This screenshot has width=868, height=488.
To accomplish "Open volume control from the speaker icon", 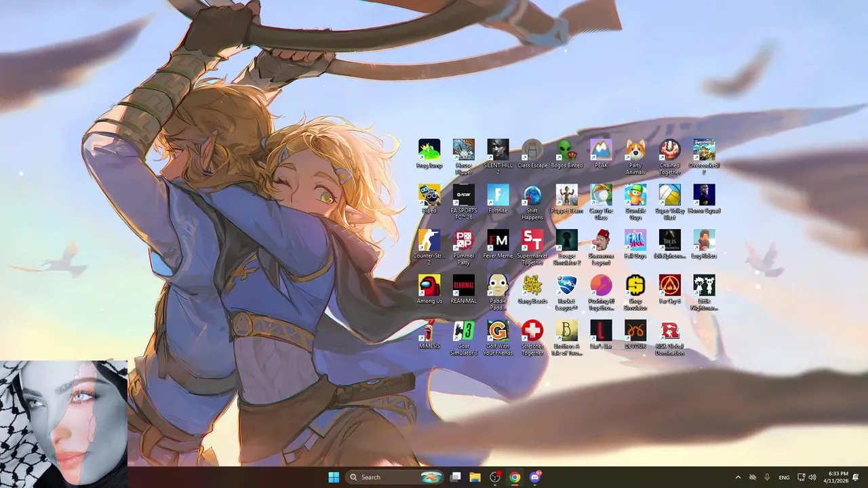I will pos(812,477).
